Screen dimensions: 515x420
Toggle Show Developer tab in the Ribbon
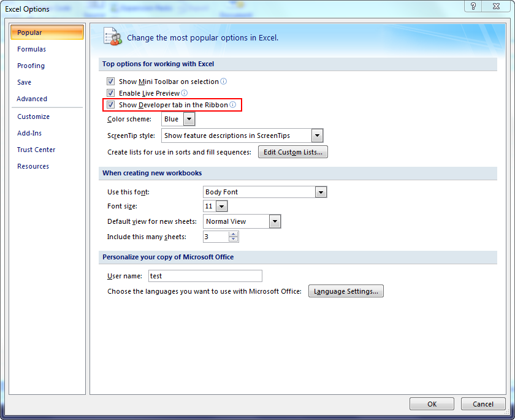[x=111, y=105]
